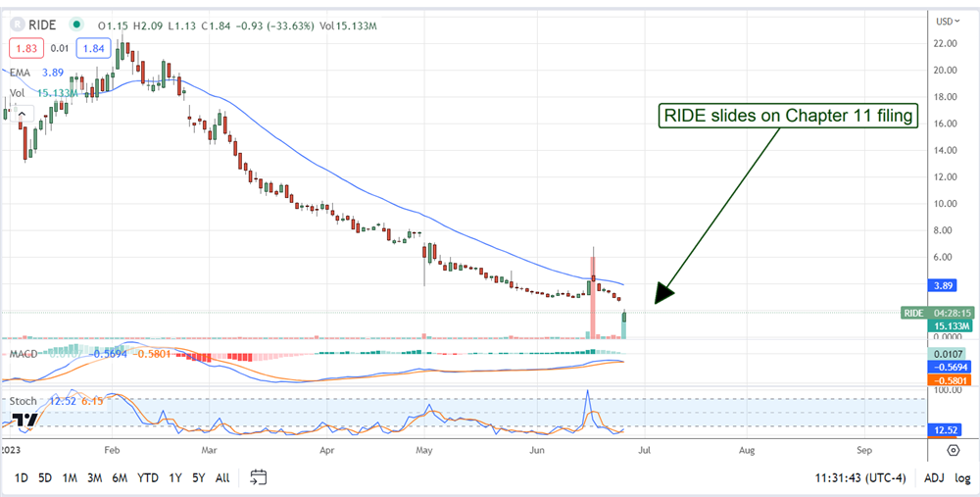980x497 pixels.
Task: Select the 5Y time range
Action: pyautogui.click(x=199, y=478)
